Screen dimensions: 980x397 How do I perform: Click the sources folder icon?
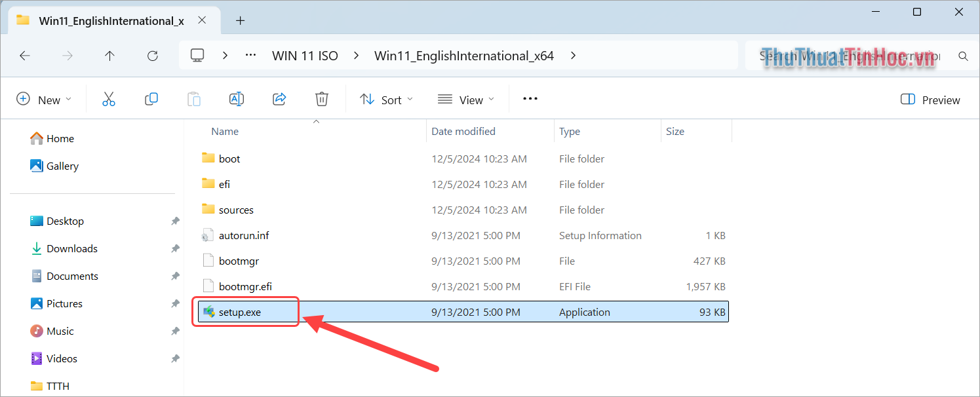pyautogui.click(x=208, y=210)
